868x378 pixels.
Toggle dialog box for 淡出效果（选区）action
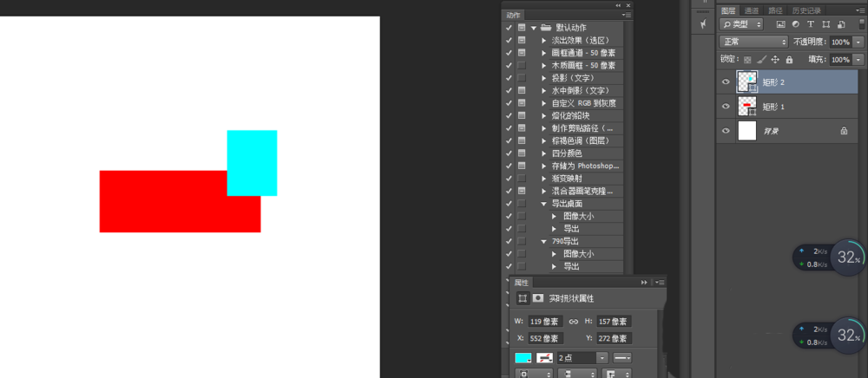pyautogui.click(x=522, y=41)
